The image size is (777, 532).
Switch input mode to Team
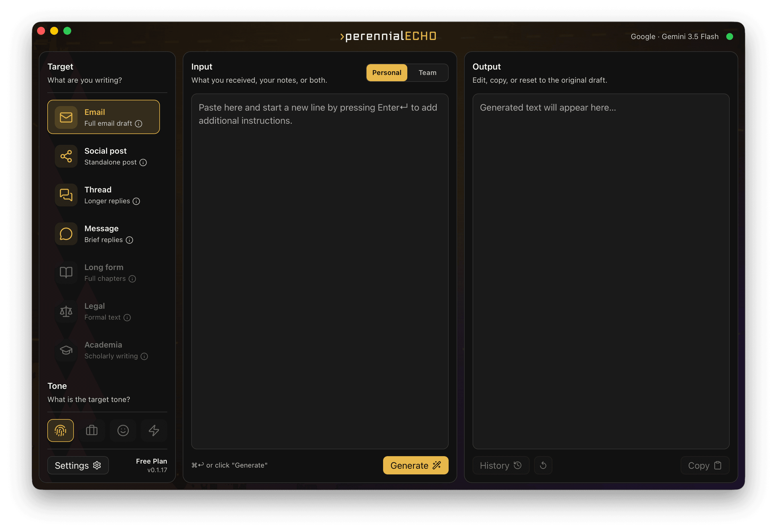point(427,73)
